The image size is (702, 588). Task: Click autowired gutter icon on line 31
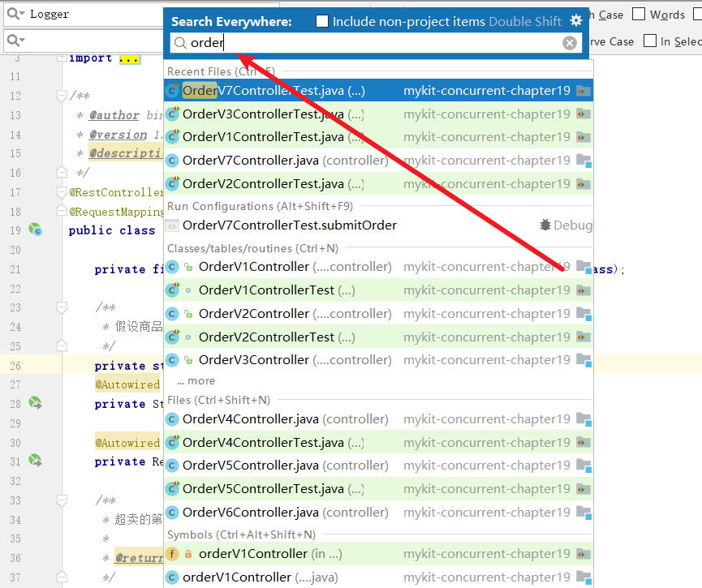tap(36, 461)
